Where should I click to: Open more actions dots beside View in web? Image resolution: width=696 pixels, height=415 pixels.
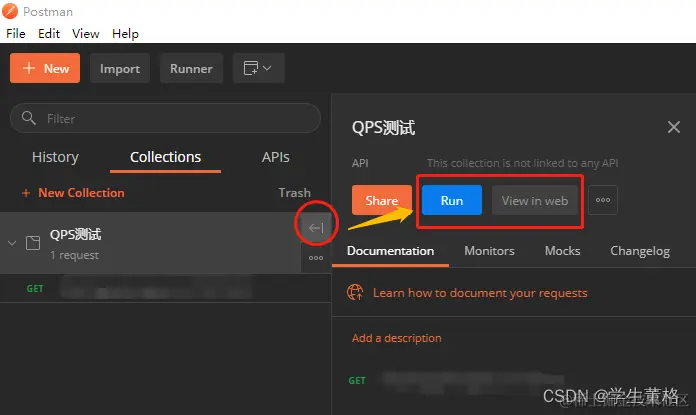coord(603,200)
